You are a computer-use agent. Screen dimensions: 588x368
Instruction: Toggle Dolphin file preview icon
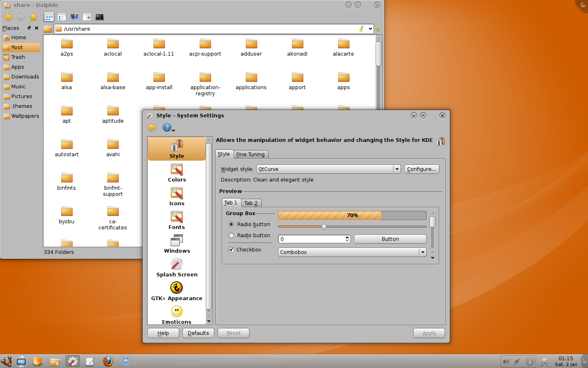pos(74,17)
